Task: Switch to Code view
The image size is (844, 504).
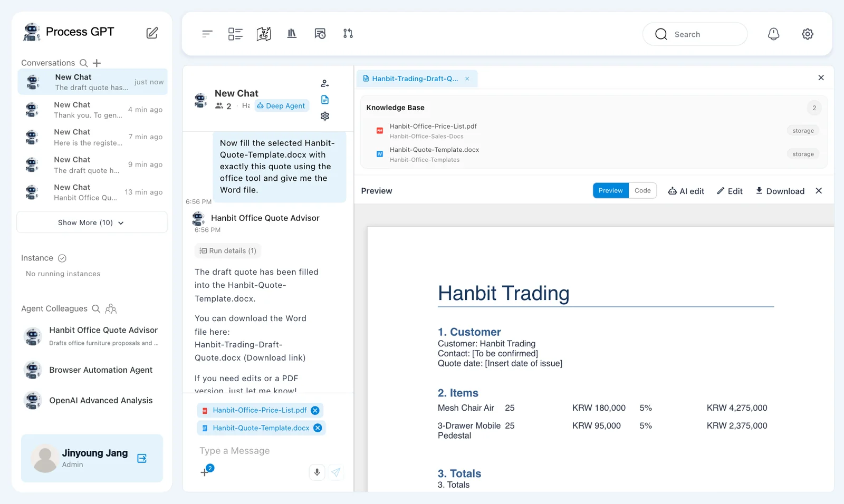Action: coord(642,190)
